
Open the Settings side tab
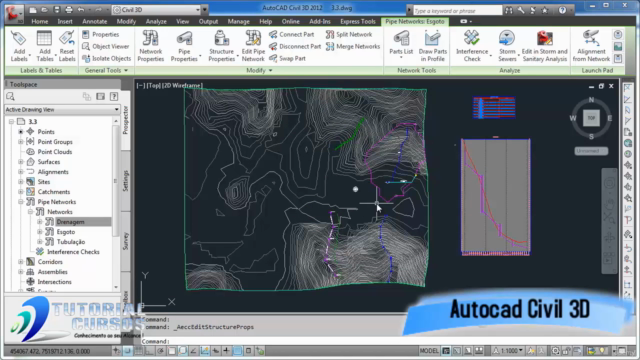126,181
